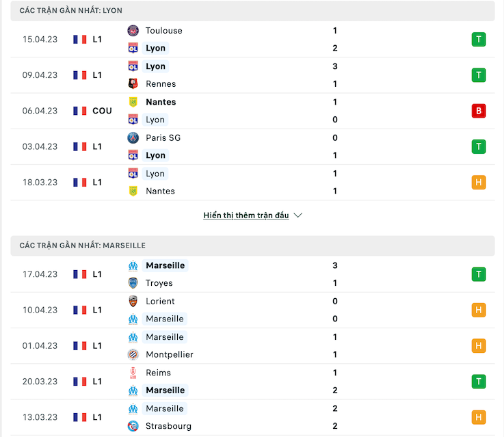504x437 pixels.
Task: Click the Strasbourg club badge
Action: (133, 426)
